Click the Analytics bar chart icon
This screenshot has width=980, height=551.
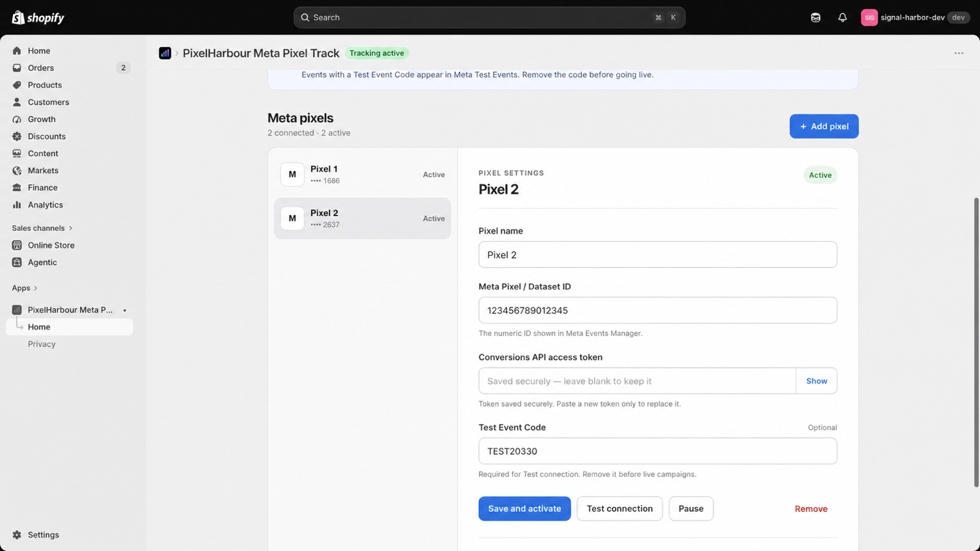(17, 205)
